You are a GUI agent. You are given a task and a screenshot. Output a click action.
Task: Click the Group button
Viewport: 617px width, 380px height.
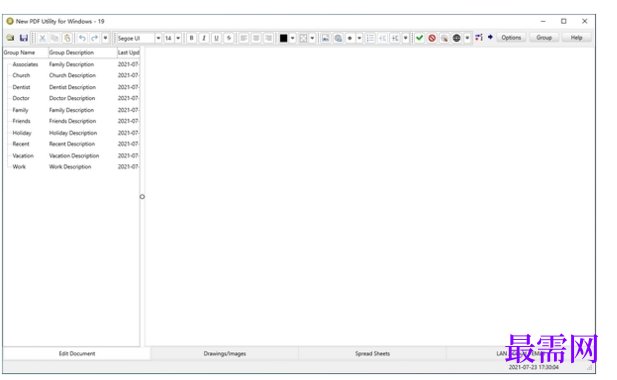pyautogui.click(x=544, y=37)
